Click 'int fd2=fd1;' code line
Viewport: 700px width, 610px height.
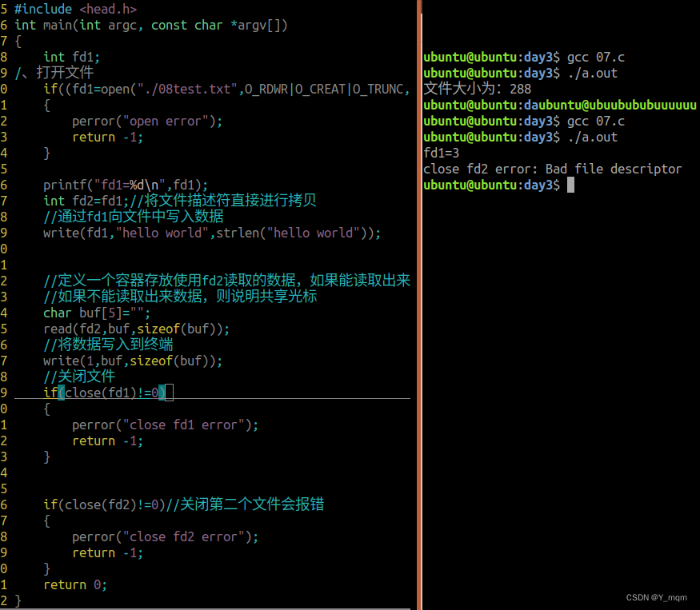(86, 201)
